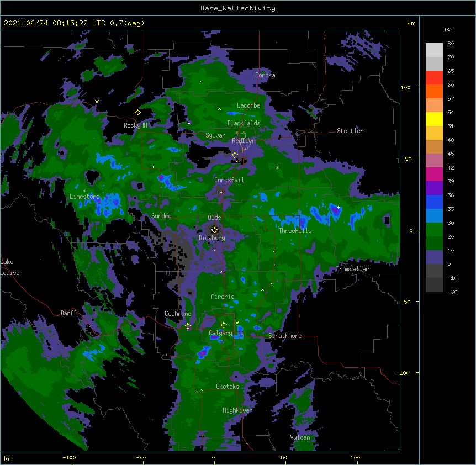Select the yellow radar site marker above Didsbury
Viewport: 476px width, 465px height.
215,230
